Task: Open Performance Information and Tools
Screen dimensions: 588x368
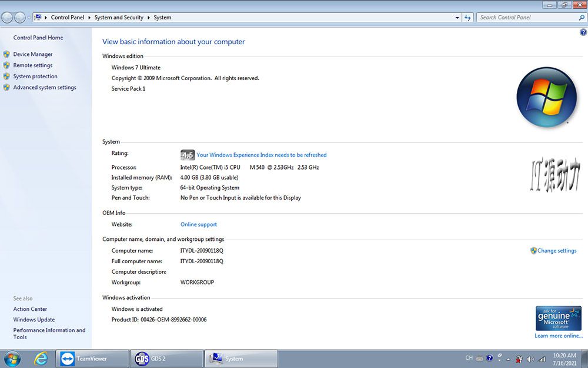Action: [x=49, y=333]
